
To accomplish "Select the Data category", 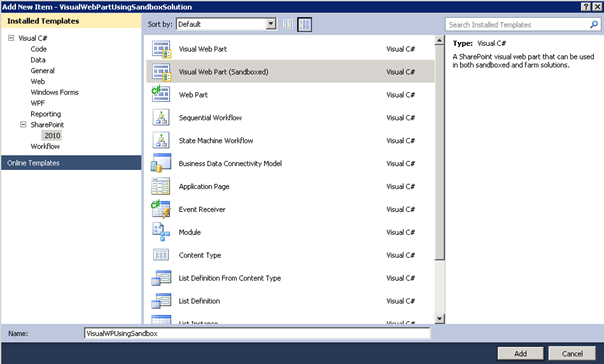I will [38, 60].
